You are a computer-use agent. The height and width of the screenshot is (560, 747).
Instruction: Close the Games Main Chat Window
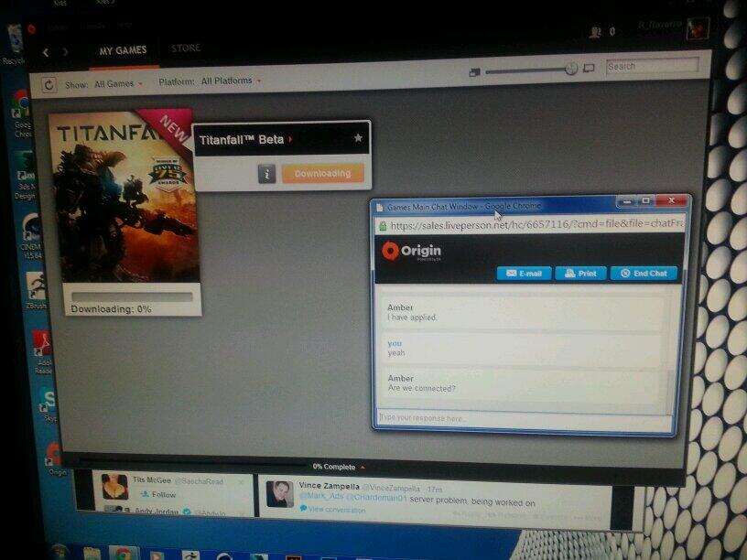(x=671, y=200)
